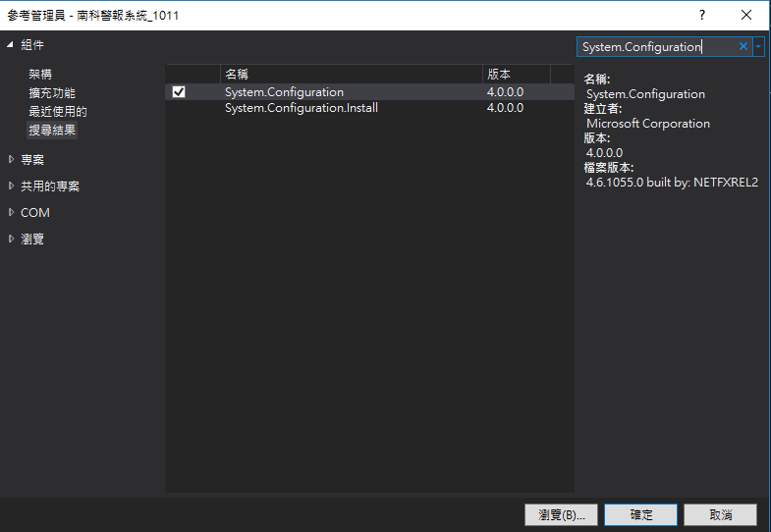771x532 pixels.
Task: Select the System.Configuration.Install row
Action: tap(301, 108)
